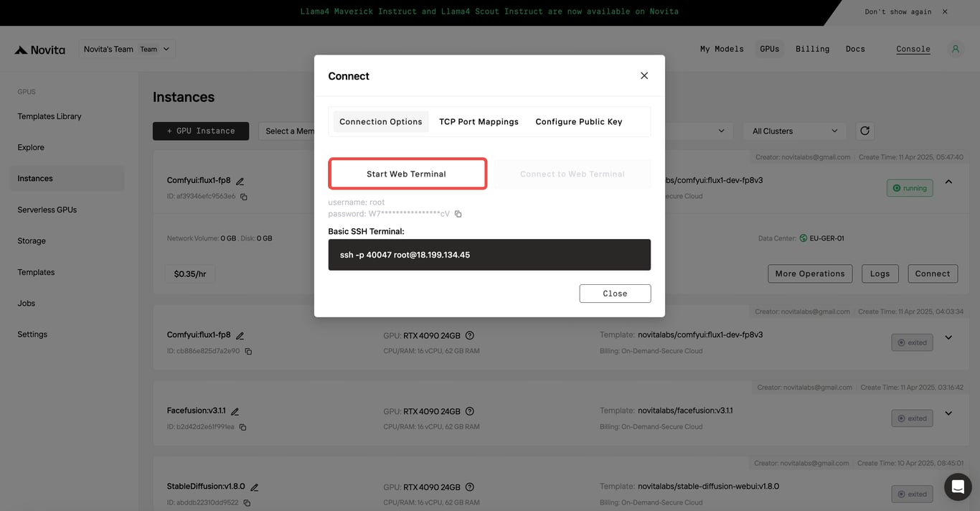Open Logs for running instance
The width and height of the screenshot is (980, 511).
[x=880, y=273]
